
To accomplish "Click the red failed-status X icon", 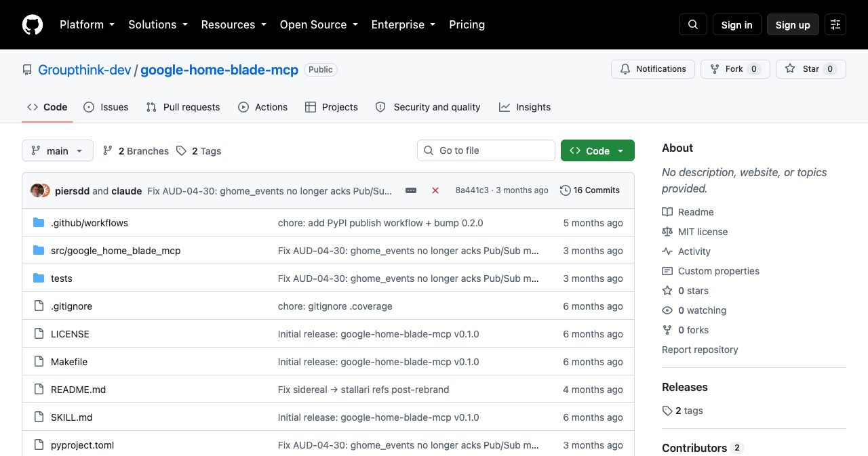I will tap(435, 190).
